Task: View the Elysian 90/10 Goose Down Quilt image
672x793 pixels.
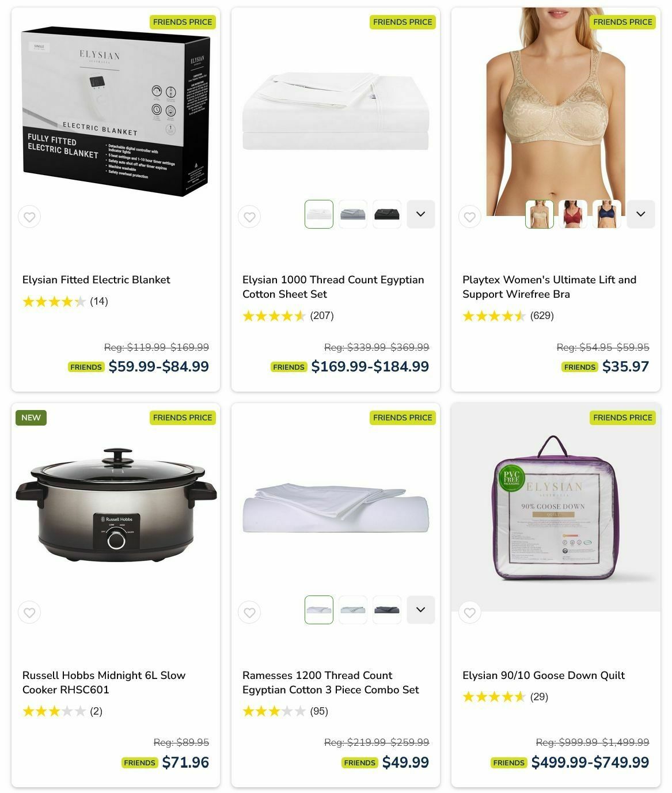Action: [x=556, y=507]
